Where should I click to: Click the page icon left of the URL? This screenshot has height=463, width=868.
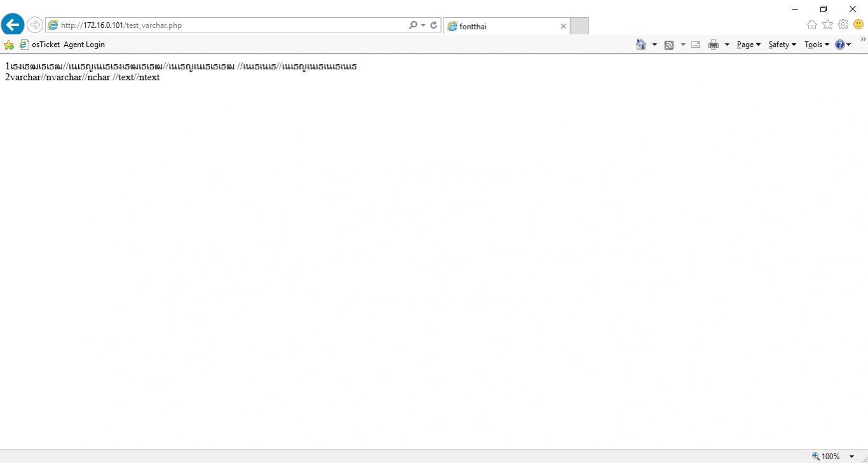[53, 25]
